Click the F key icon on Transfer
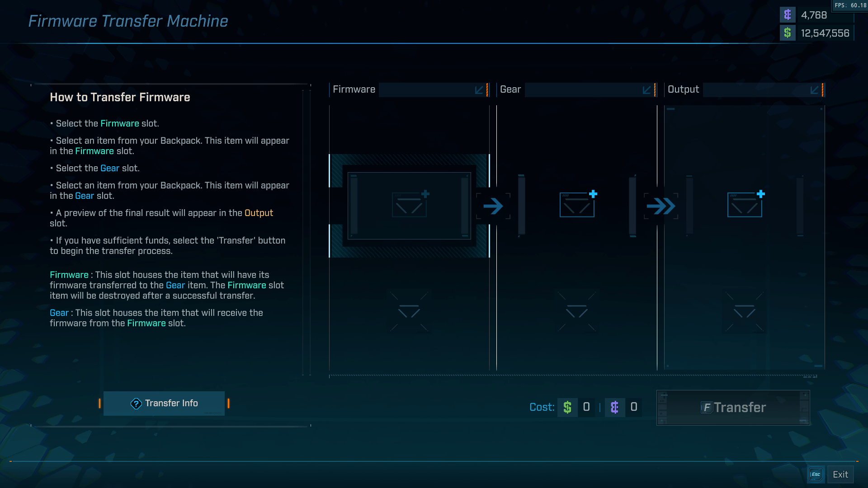868x488 pixels. 707,408
